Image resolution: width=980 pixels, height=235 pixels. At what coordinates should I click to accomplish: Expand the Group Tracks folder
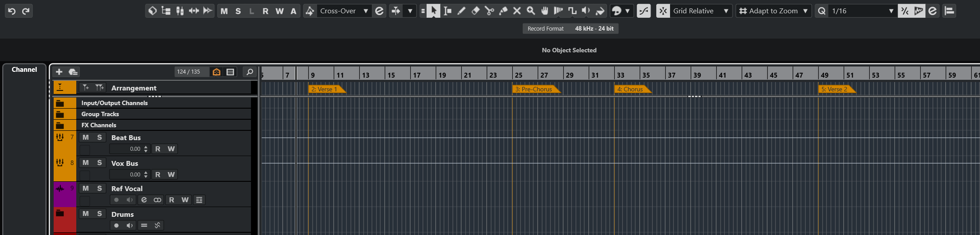[60, 114]
